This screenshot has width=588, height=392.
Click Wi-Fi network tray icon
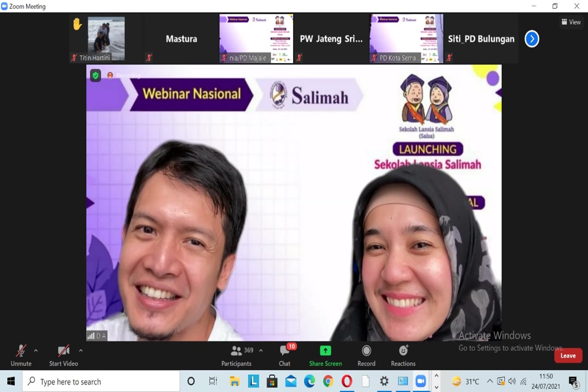523,381
